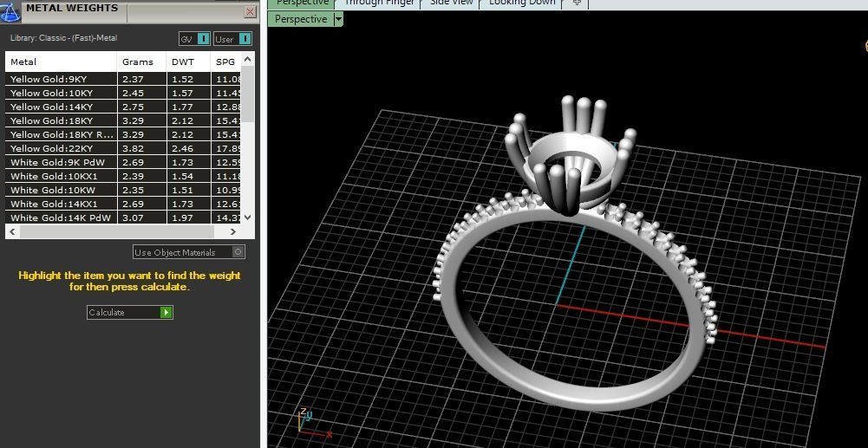Click the Calculate button
Viewport: 868px width, 448px height.
click(130, 313)
